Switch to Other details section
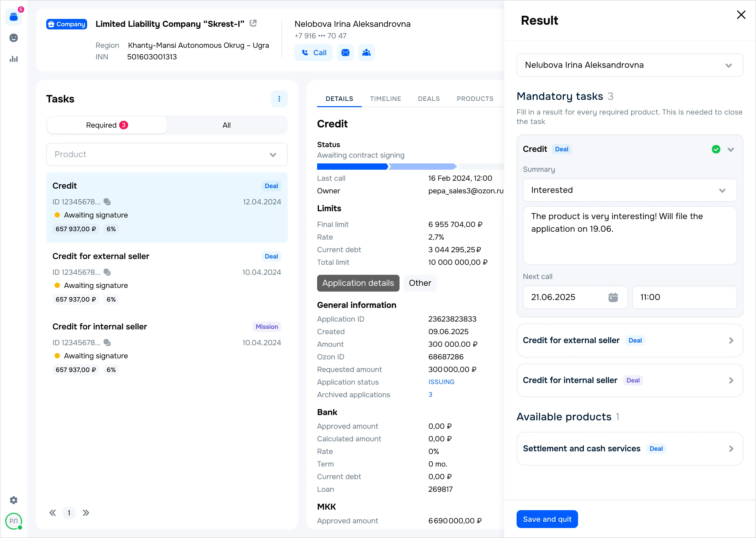The height and width of the screenshot is (538, 756). click(420, 283)
